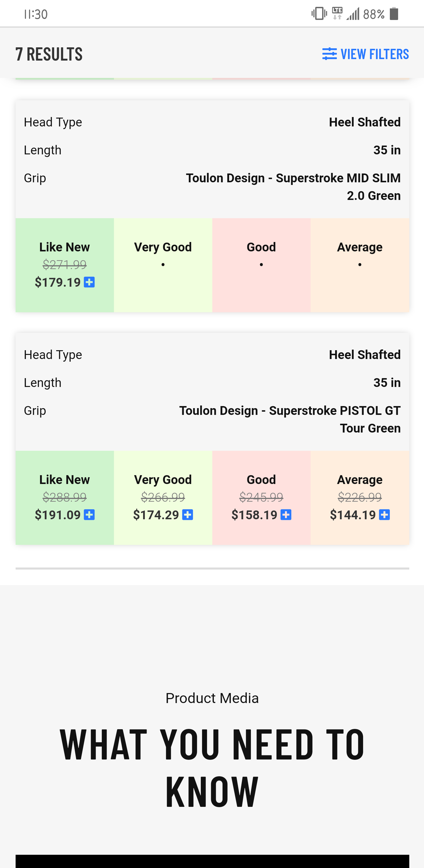Select Average tile for Mid Slim grip
424x868 pixels.
point(360,265)
